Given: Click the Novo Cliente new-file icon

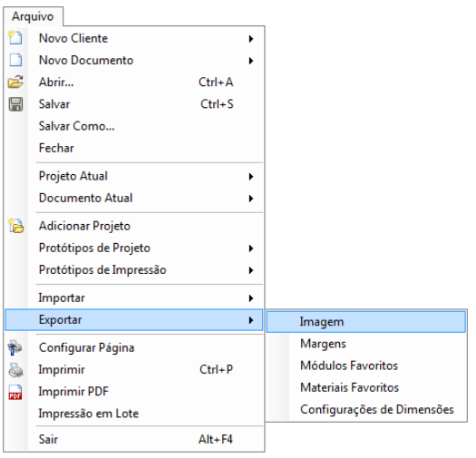Looking at the screenshot, I should click(15, 38).
